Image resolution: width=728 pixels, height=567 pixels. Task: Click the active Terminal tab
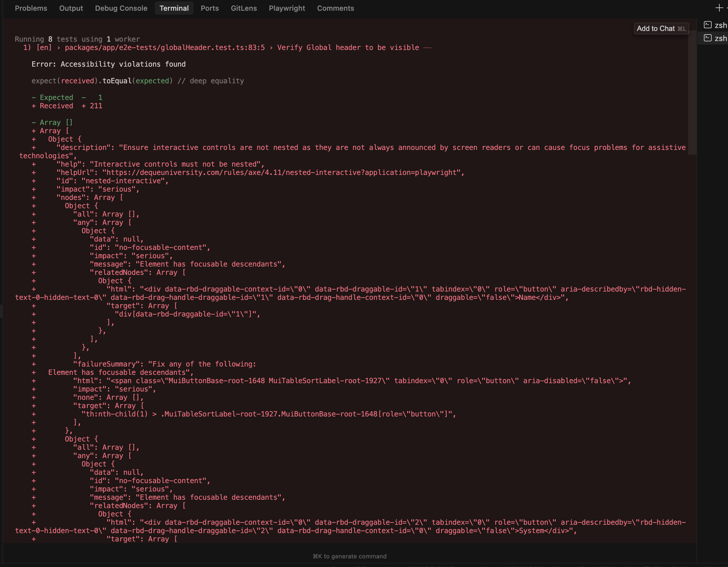[174, 8]
